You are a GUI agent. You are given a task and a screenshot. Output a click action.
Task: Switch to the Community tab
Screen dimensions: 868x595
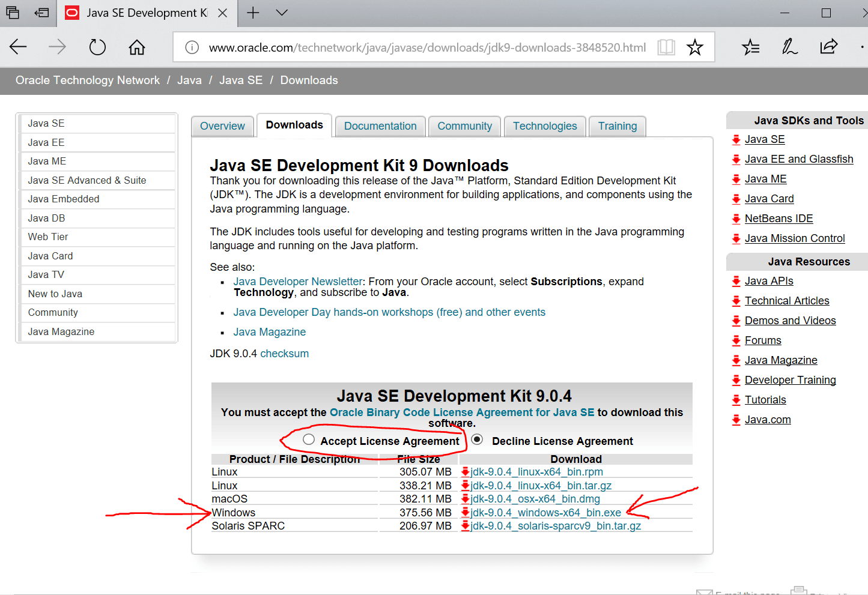click(x=464, y=126)
